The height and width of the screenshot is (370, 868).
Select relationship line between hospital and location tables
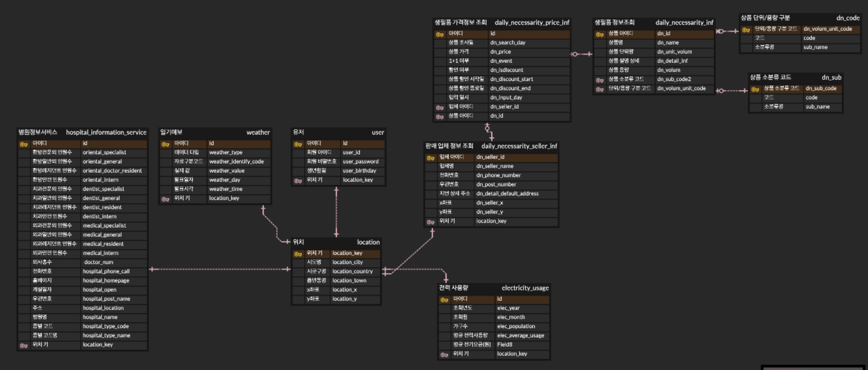pos(219,269)
